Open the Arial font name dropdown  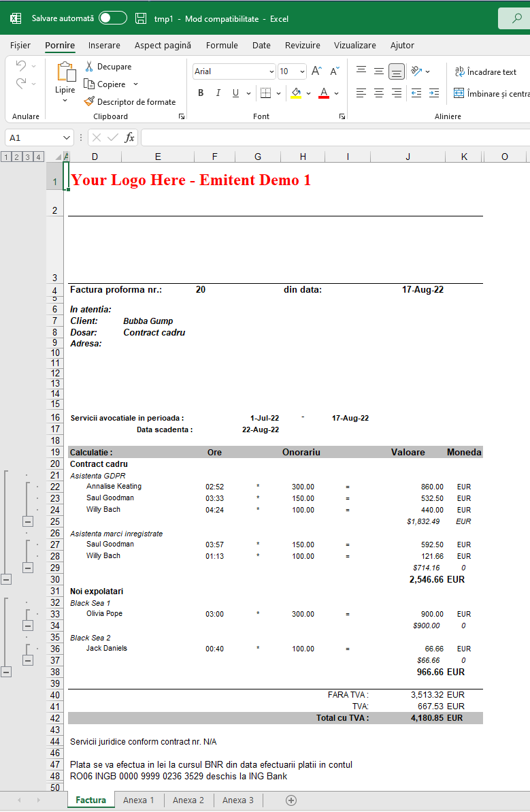point(271,71)
